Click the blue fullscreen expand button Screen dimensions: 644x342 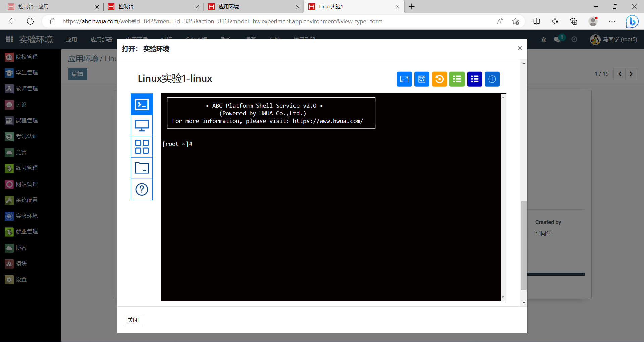tap(404, 79)
